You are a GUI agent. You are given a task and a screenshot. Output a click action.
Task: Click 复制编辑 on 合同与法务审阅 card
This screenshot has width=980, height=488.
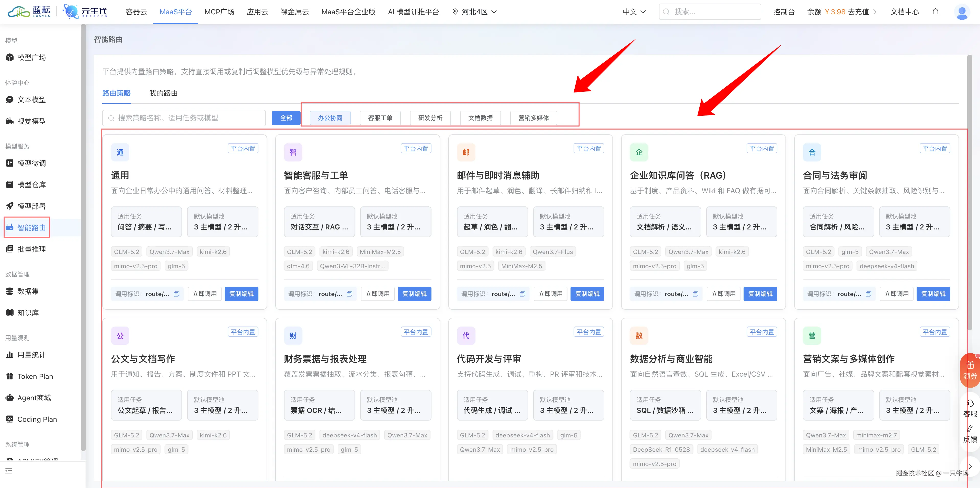pos(933,294)
